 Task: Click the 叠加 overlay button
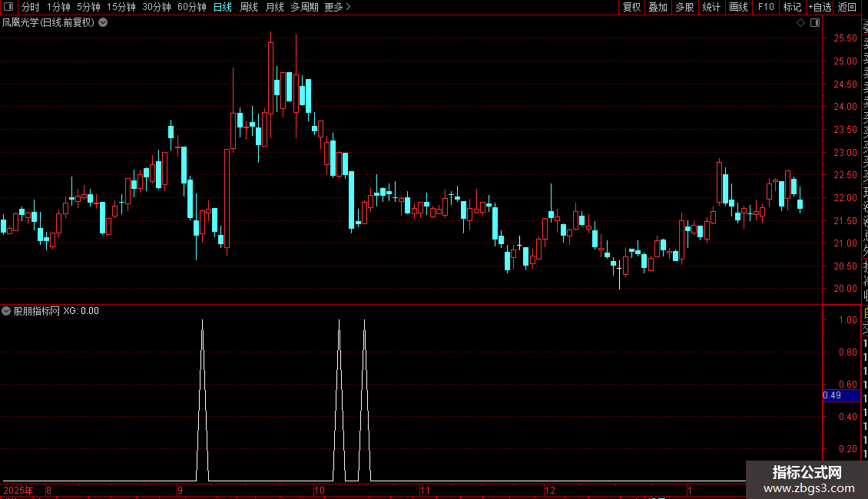(658, 7)
